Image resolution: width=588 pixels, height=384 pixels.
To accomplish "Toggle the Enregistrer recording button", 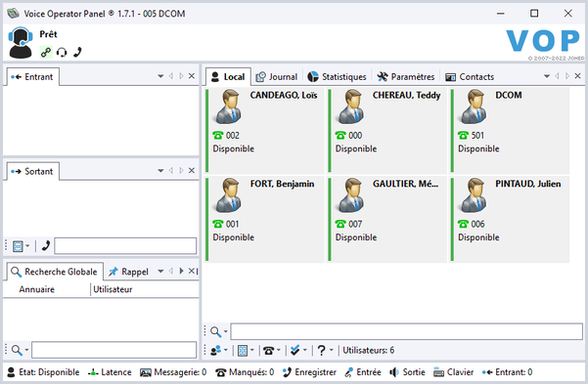I will click(309, 372).
